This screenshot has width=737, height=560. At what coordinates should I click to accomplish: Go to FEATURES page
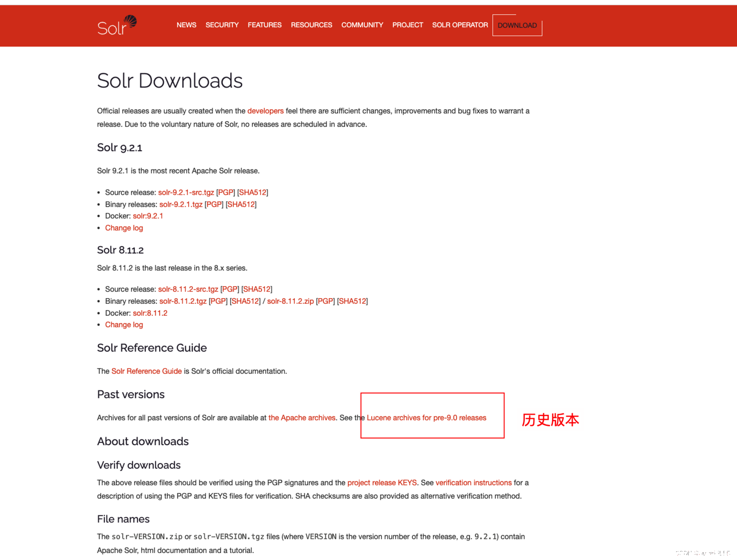[265, 25]
